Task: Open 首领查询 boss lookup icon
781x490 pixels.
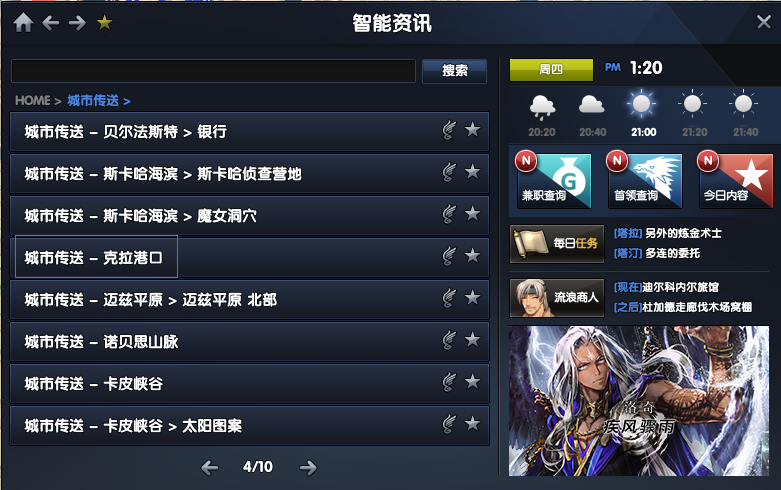Action: [645, 180]
